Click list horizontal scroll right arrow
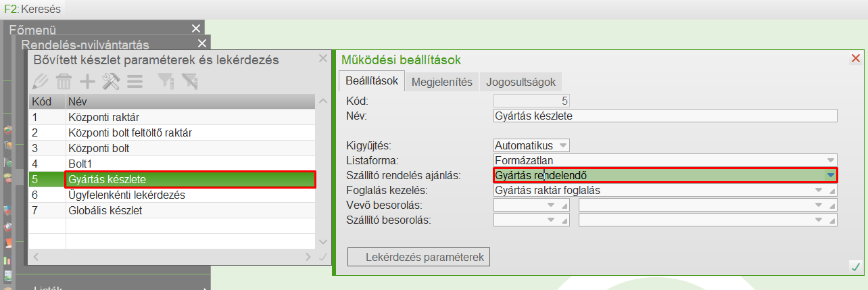The height and width of the screenshot is (290, 868). tap(308, 257)
